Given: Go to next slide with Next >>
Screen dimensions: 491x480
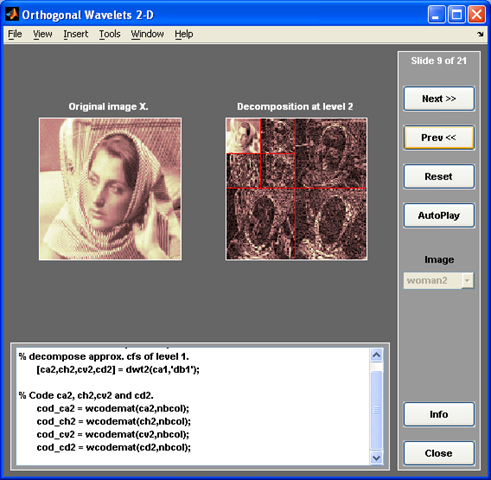Looking at the screenshot, I should 439,99.
